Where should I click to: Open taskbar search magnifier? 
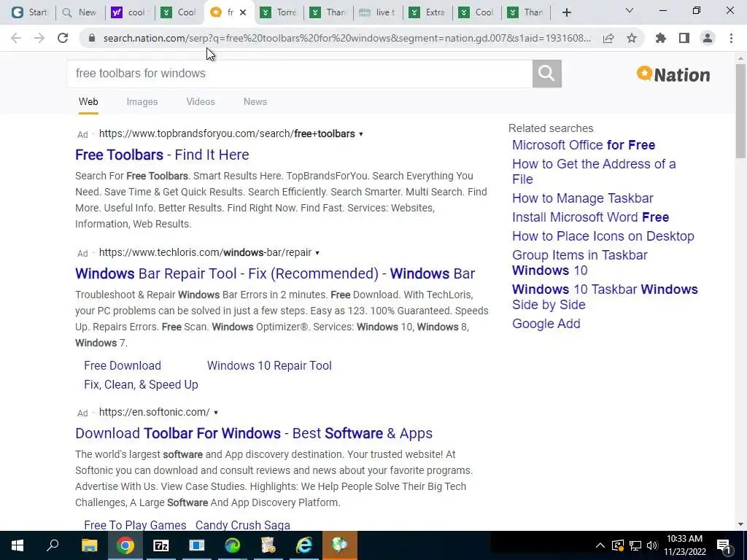click(x=53, y=545)
